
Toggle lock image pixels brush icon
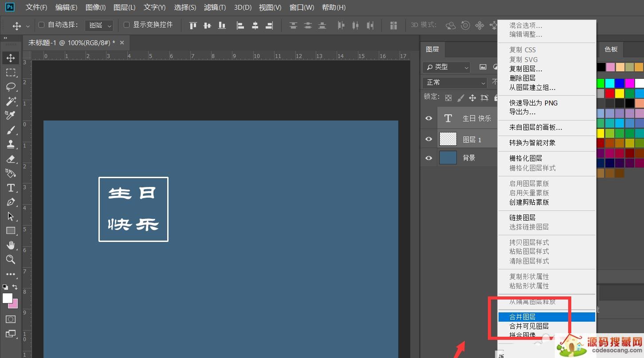coord(461,97)
